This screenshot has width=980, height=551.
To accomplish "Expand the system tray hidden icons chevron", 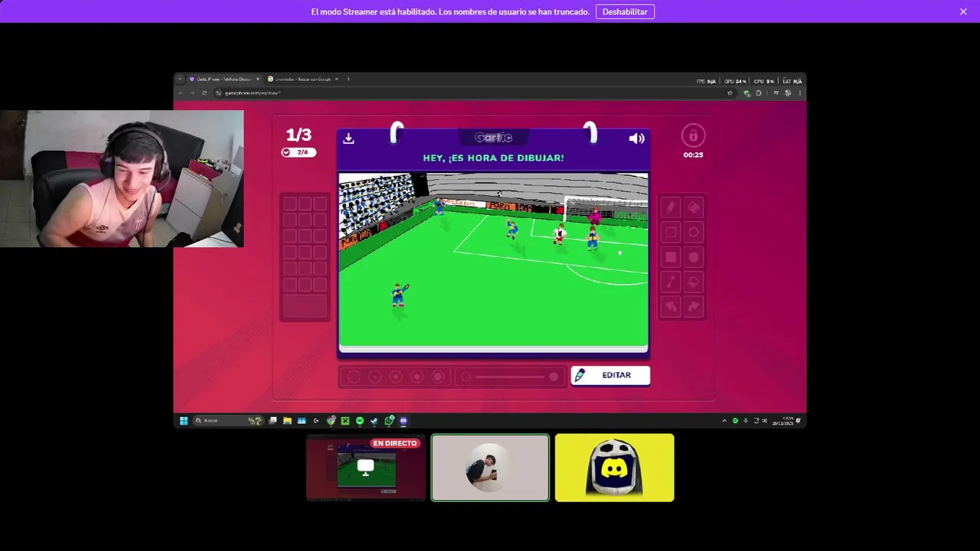I will pyautogui.click(x=724, y=421).
